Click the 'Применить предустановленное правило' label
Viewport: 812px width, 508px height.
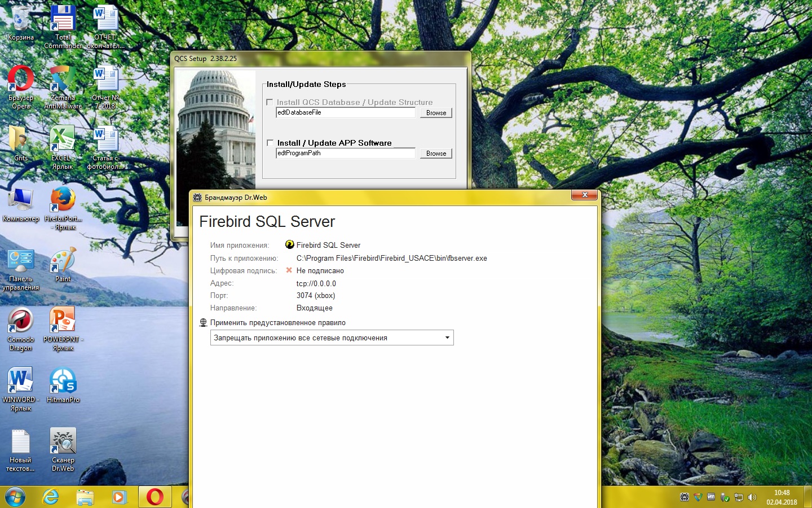coord(278,323)
